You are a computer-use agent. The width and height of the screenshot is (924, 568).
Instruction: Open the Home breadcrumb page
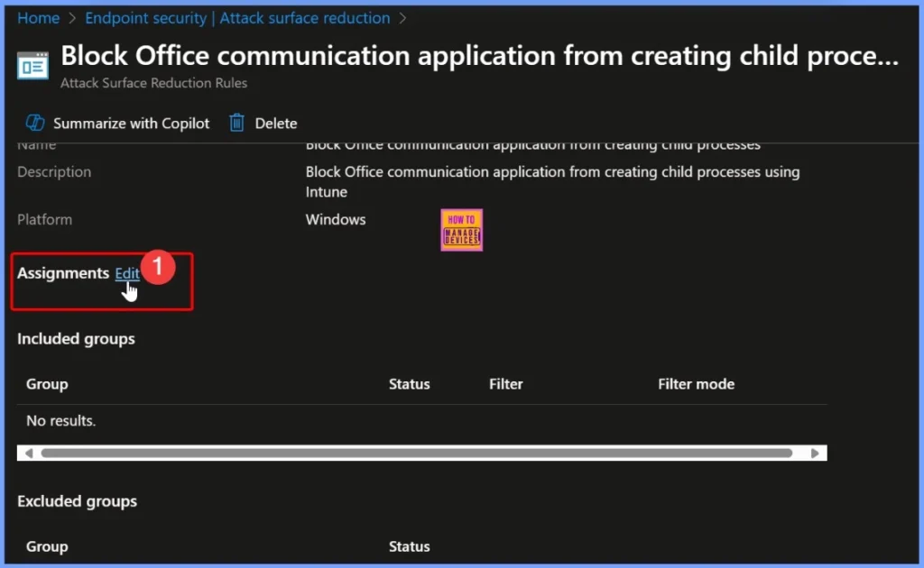pyautogui.click(x=38, y=17)
